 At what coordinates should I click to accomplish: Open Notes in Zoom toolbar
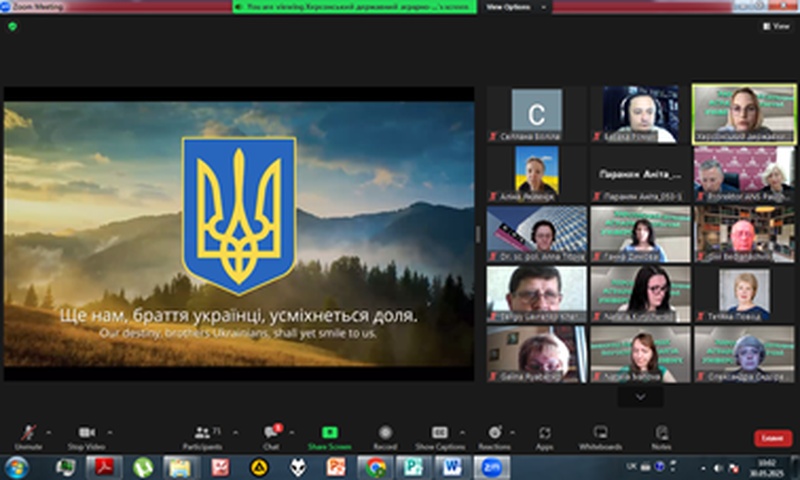661,438
